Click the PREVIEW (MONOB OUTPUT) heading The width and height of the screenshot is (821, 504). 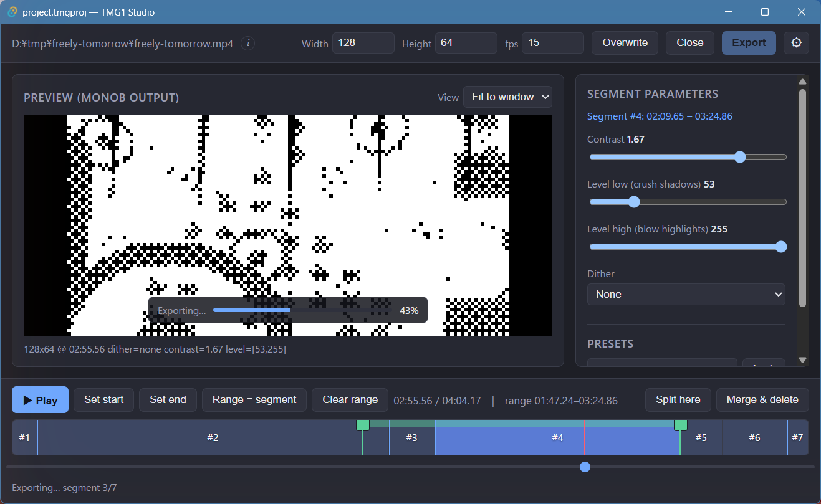[x=102, y=98]
